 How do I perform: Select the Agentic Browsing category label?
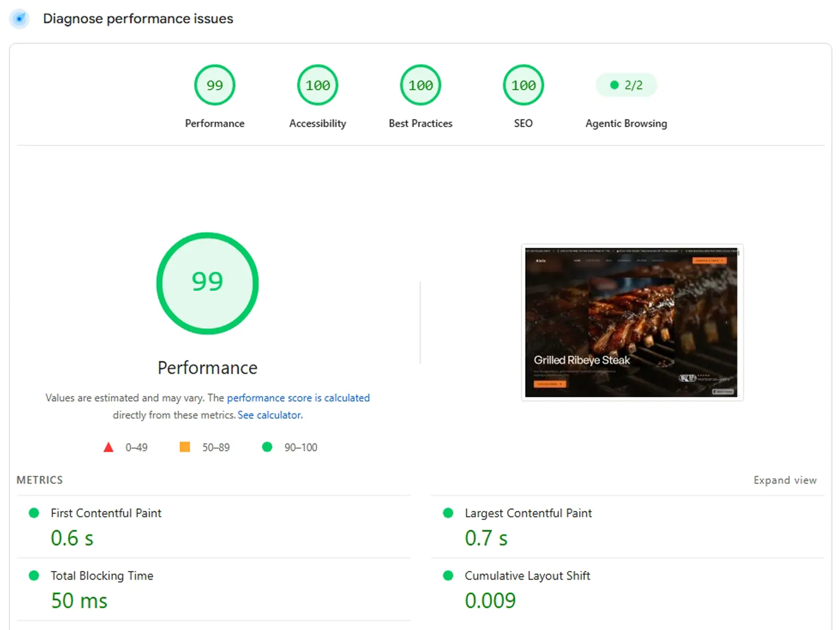(x=626, y=123)
